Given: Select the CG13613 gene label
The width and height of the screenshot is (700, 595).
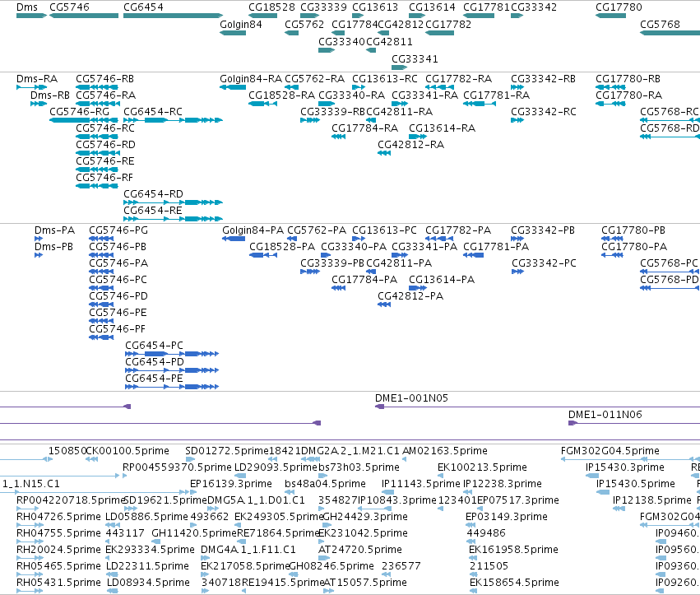Looking at the screenshot, I should 375,7.
